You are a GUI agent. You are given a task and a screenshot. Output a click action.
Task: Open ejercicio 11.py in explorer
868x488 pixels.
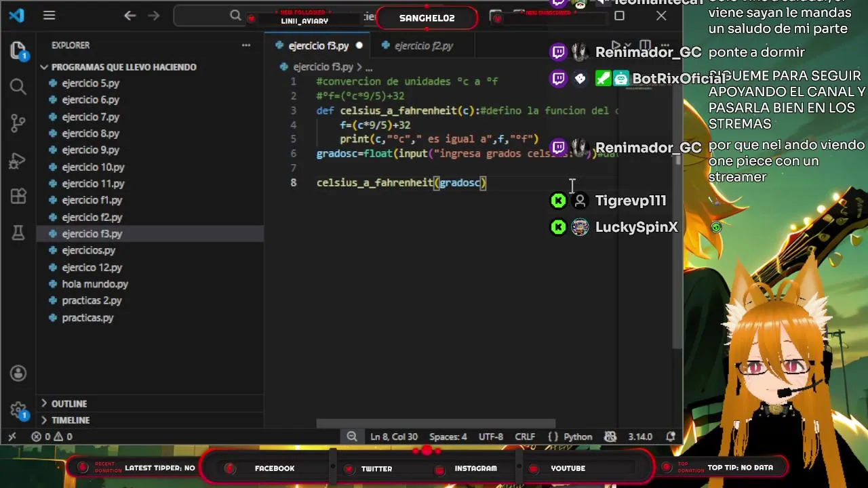(x=93, y=184)
